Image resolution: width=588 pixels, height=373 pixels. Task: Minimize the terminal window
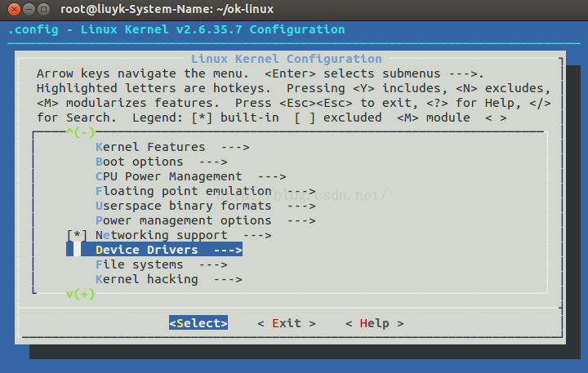coord(29,9)
